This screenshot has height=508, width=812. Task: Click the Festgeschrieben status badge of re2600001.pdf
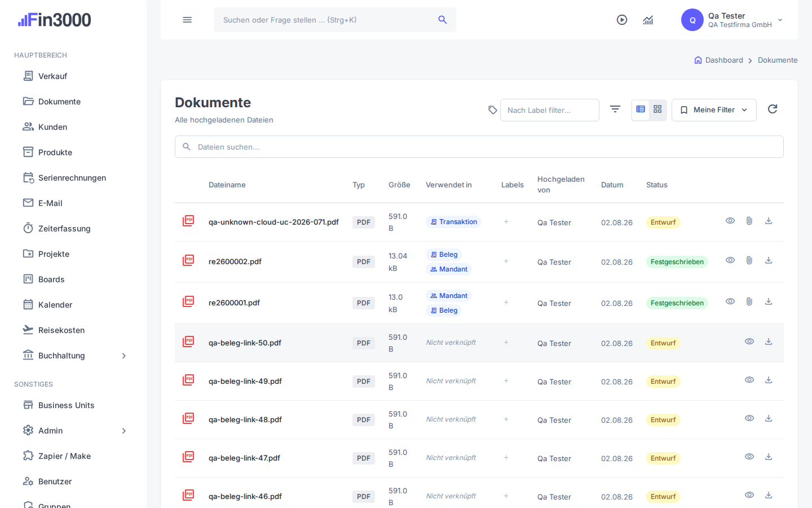click(677, 303)
